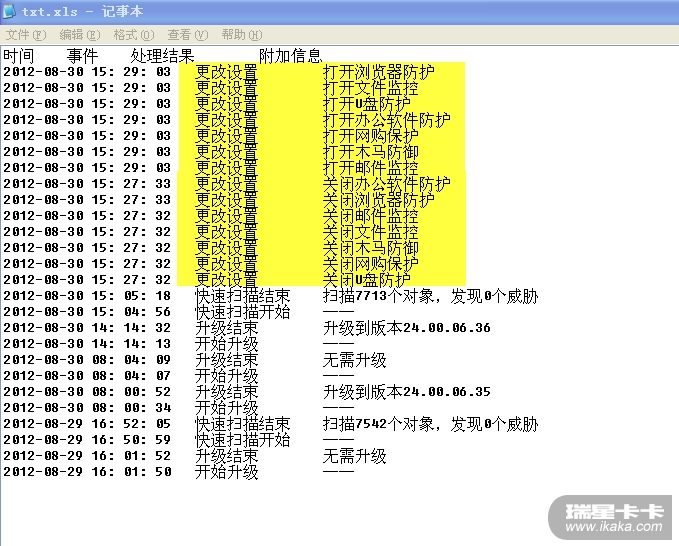679x546 pixels.
Task: Click the text 关闭邮件监控
Action: [371, 216]
